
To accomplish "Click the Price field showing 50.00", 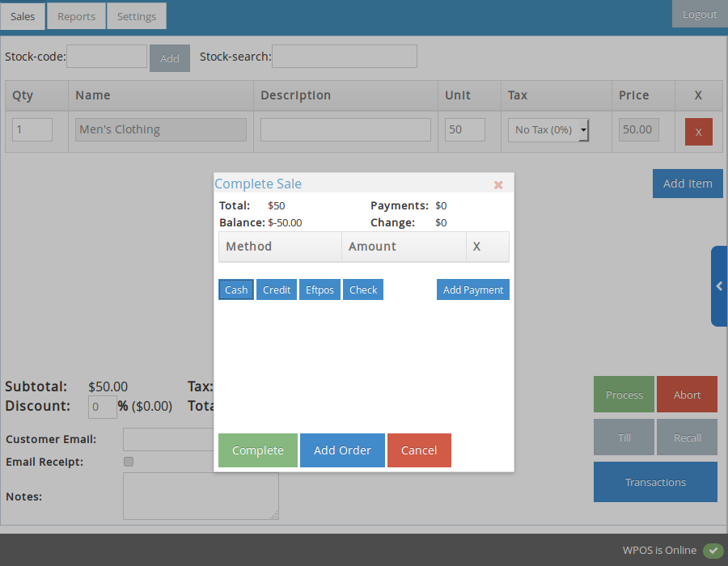I will point(638,129).
